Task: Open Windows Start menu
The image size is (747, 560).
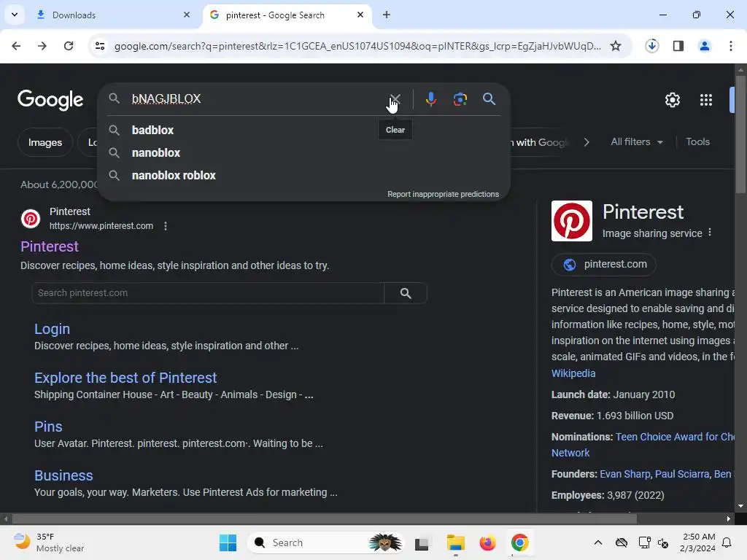Action: [x=228, y=542]
